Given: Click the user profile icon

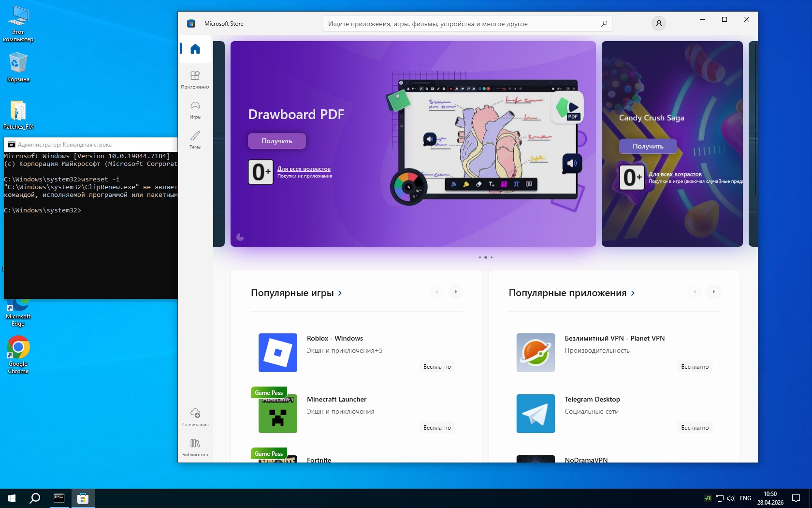Looking at the screenshot, I should coord(658,23).
